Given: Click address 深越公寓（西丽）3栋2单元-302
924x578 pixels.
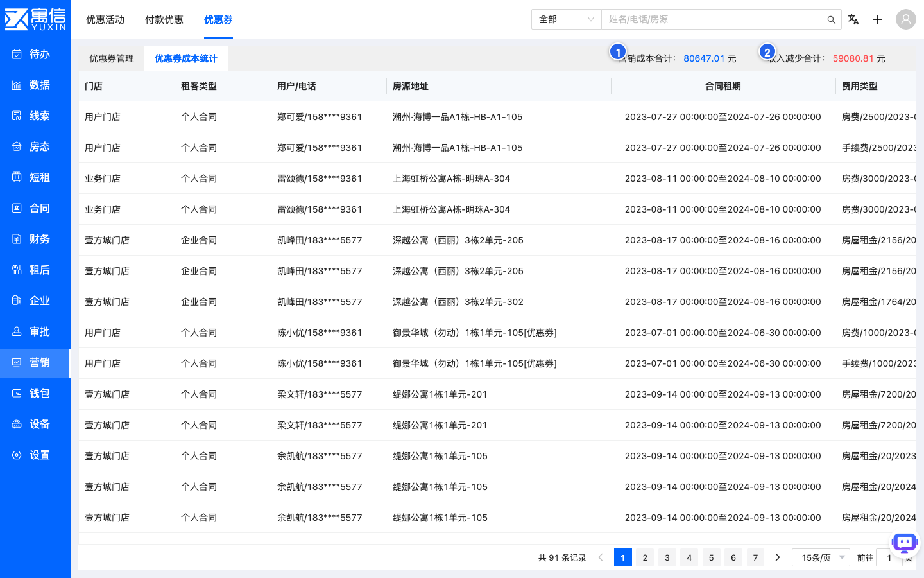Looking at the screenshot, I should [x=458, y=302].
